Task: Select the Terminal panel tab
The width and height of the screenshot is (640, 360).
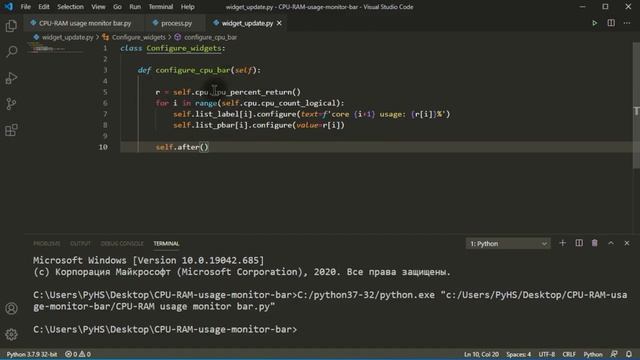Action: point(166,244)
